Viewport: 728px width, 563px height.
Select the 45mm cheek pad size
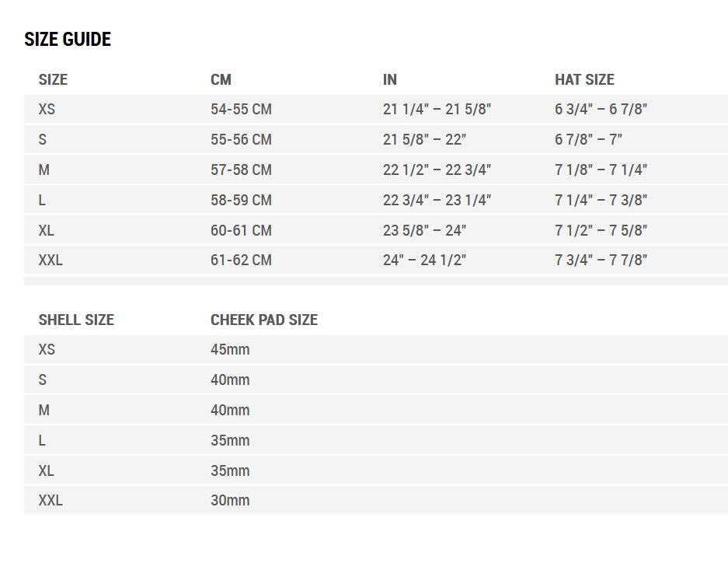pos(230,350)
